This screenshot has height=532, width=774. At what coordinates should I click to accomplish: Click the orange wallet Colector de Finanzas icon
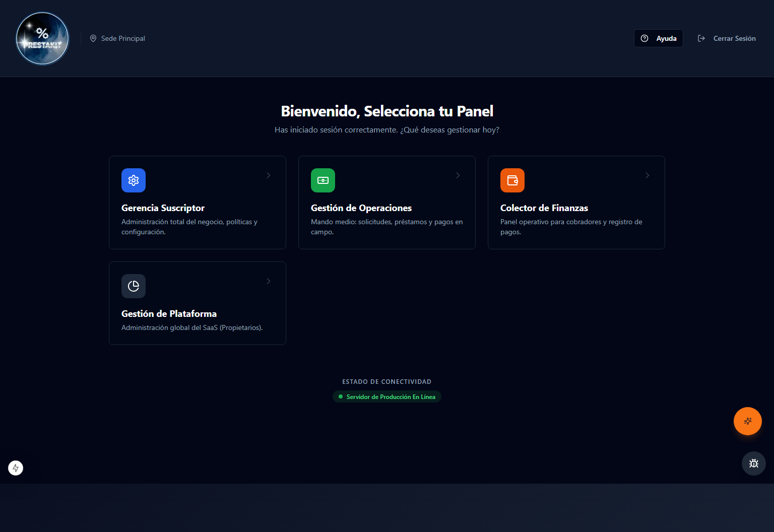tap(512, 180)
